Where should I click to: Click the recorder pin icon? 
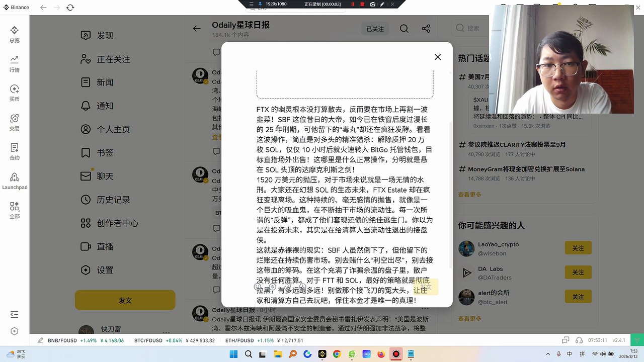[x=259, y=4]
